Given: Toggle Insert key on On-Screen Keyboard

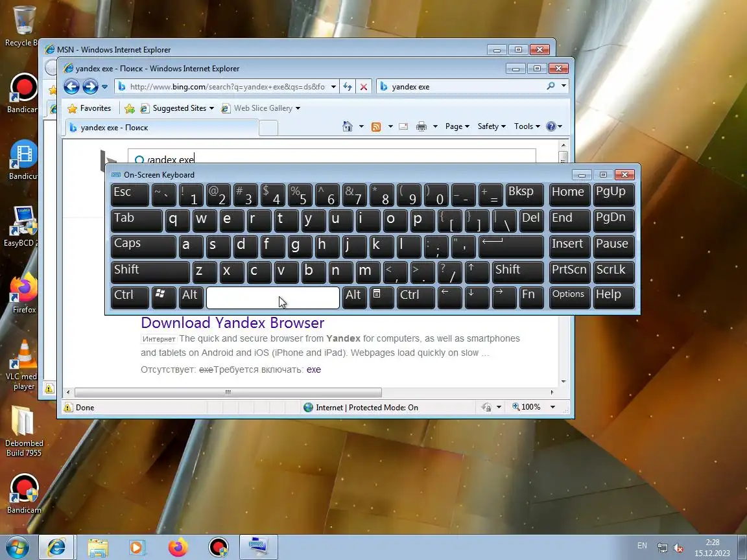Looking at the screenshot, I should 569,247.
